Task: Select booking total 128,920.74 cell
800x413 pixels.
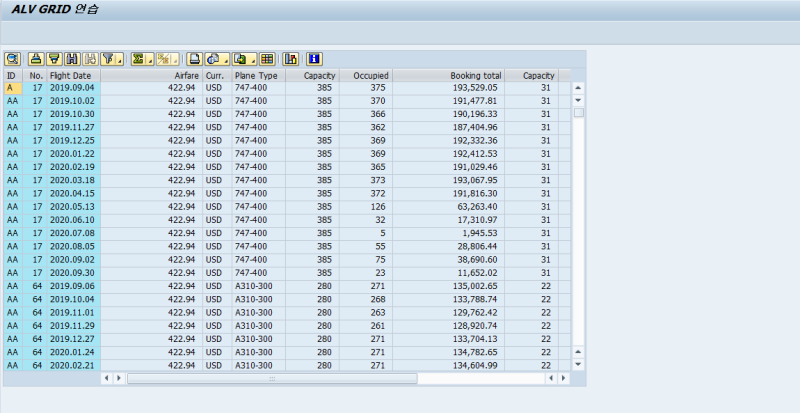Action: [x=448, y=326]
